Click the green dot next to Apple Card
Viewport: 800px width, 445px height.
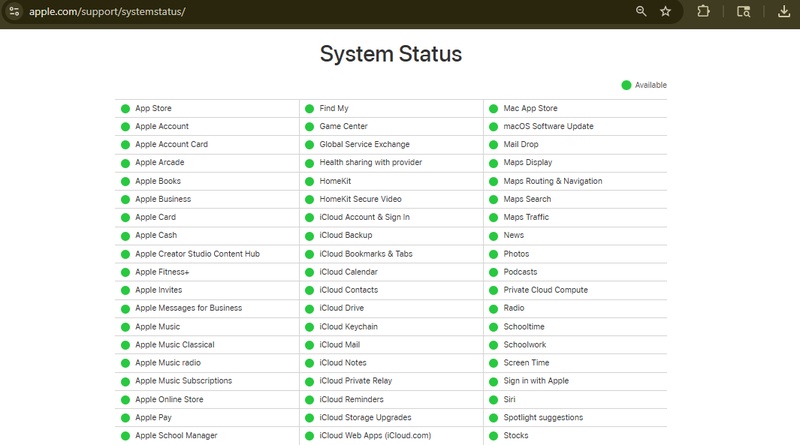click(125, 217)
